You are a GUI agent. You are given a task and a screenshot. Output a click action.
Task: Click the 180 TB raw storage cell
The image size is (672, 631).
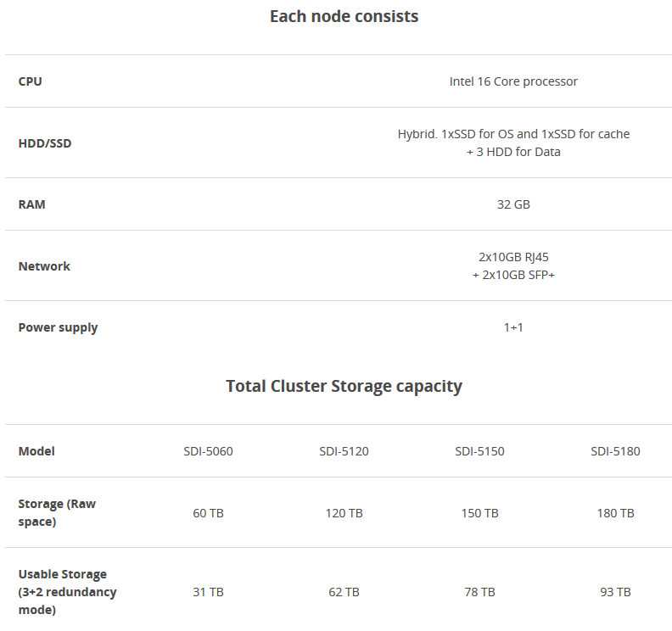pos(615,513)
